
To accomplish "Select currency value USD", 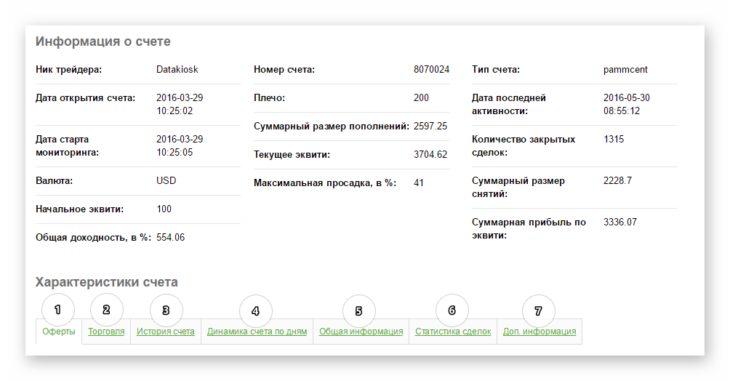I will [166, 181].
